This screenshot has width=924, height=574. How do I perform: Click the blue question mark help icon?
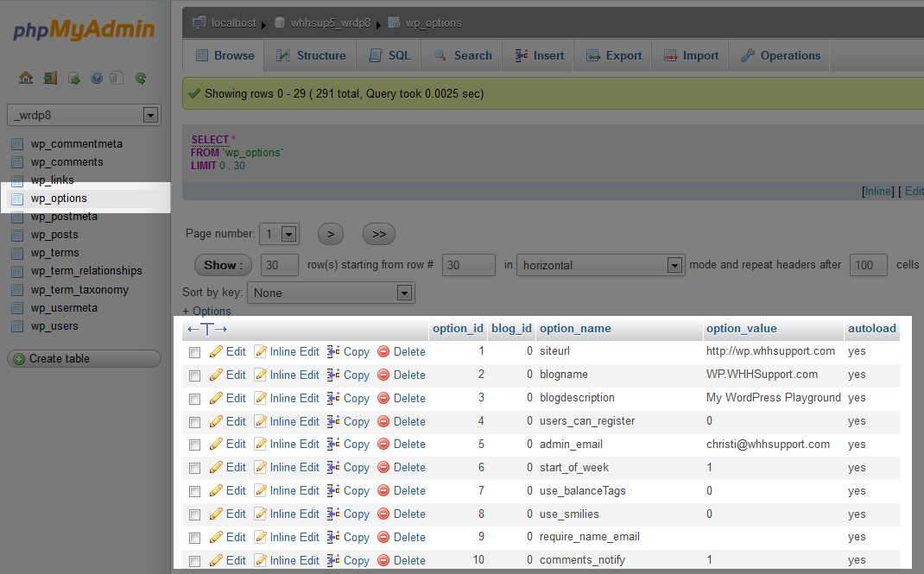pos(96,78)
